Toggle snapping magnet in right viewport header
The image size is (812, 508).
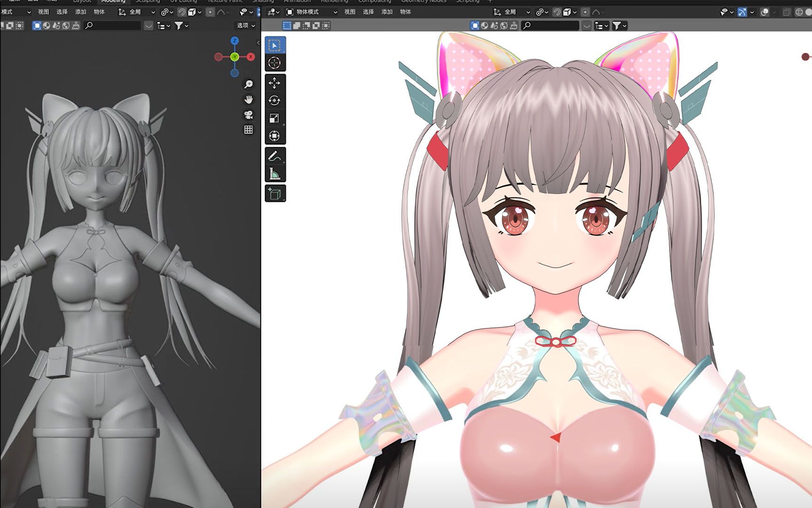pos(557,12)
